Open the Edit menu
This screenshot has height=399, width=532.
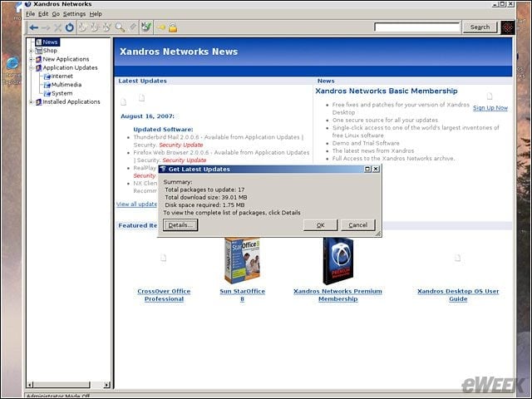click(43, 14)
